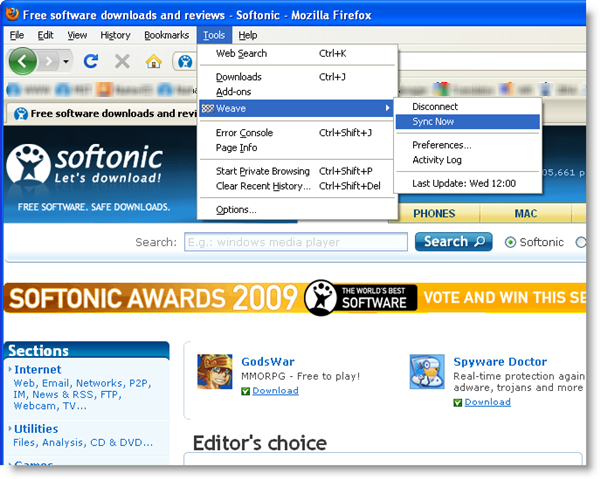Viewport: 600px width, 479px height.
Task: Open the Internet section link
Action: pyautogui.click(x=37, y=369)
